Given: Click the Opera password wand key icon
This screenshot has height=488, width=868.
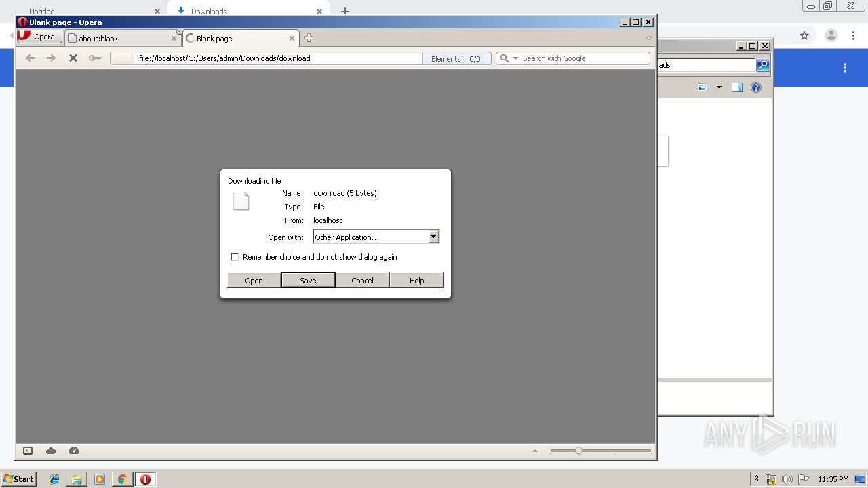Looking at the screenshot, I should 95,58.
